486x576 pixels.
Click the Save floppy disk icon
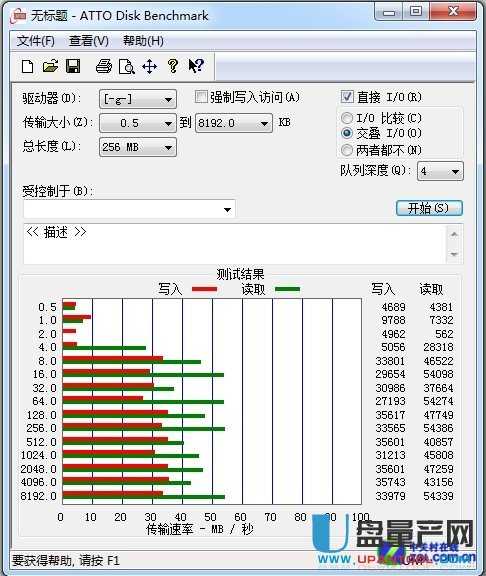point(73,66)
